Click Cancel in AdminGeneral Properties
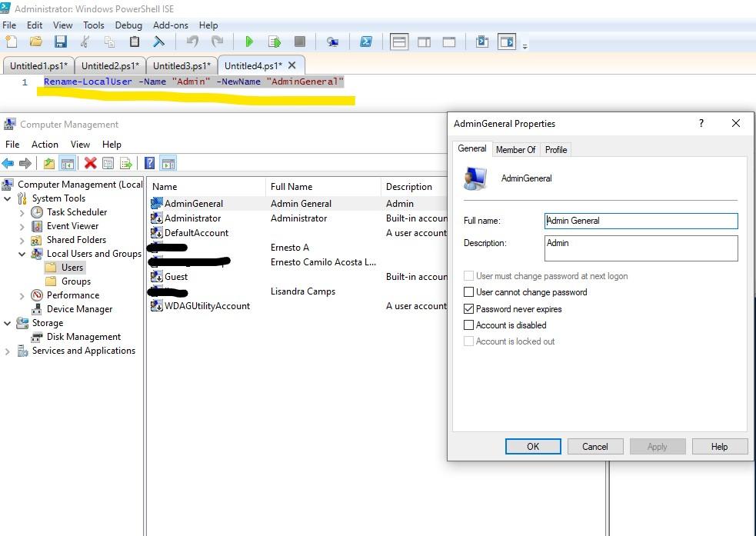This screenshot has height=536, width=756. point(595,446)
